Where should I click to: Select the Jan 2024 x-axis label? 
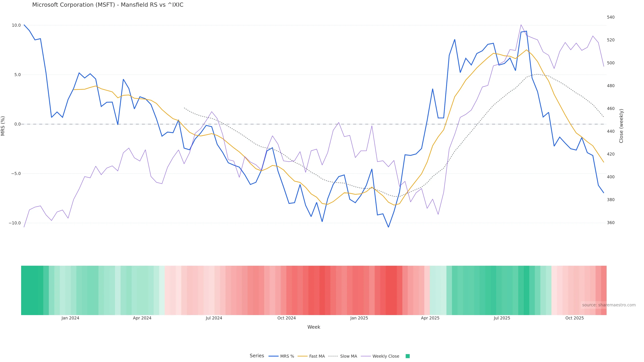coord(70,318)
